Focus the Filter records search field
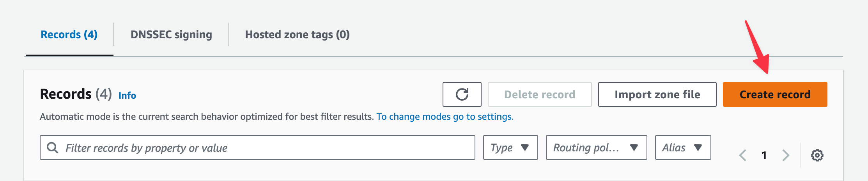 [265, 147]
